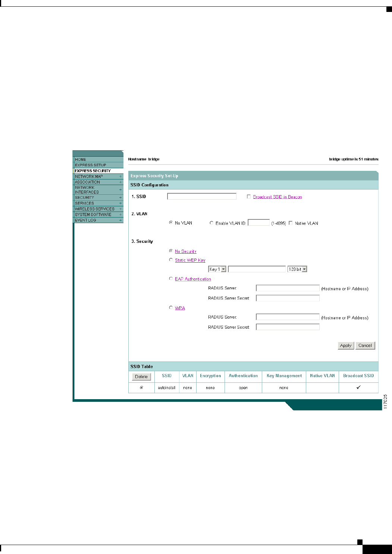Select No Security radio button
The width and height of the screenshot is (392, 554).
(x=171, y=251)
